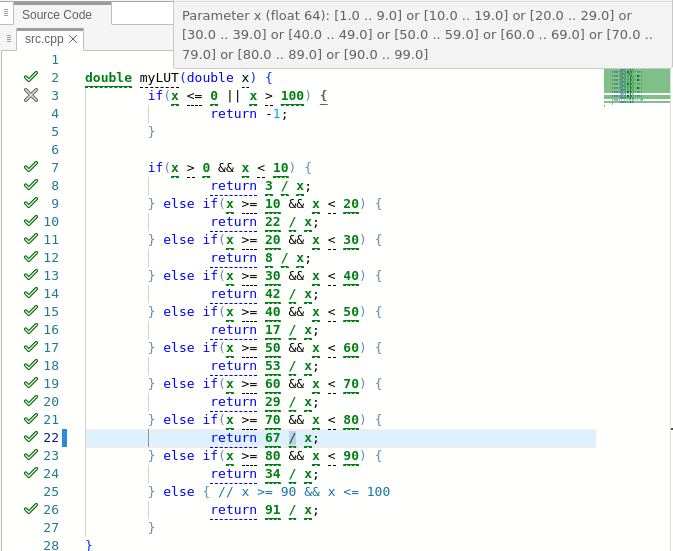Image resolution: width=673 pixels, height=551 pixels.
Task: Click line number 25 in gutter
Action: 51,491
